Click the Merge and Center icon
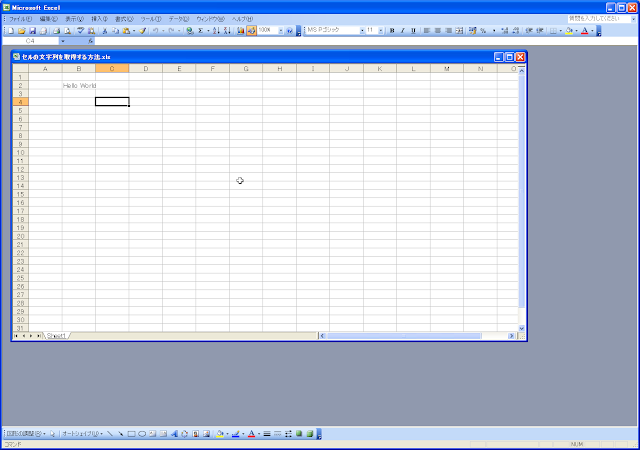The image size is (640, 450). pos(459,31)
